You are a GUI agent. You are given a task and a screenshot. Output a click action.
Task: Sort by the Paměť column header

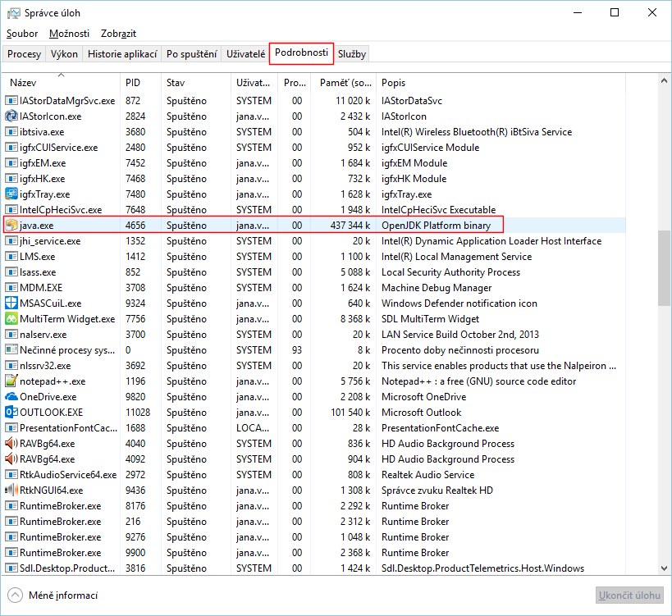point(343,83)
